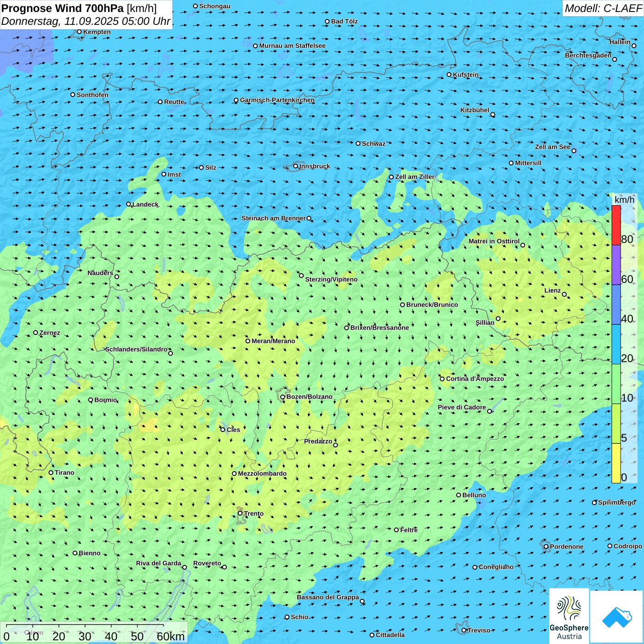Click the Murnau am Staffelsee label

pos(292,46)
